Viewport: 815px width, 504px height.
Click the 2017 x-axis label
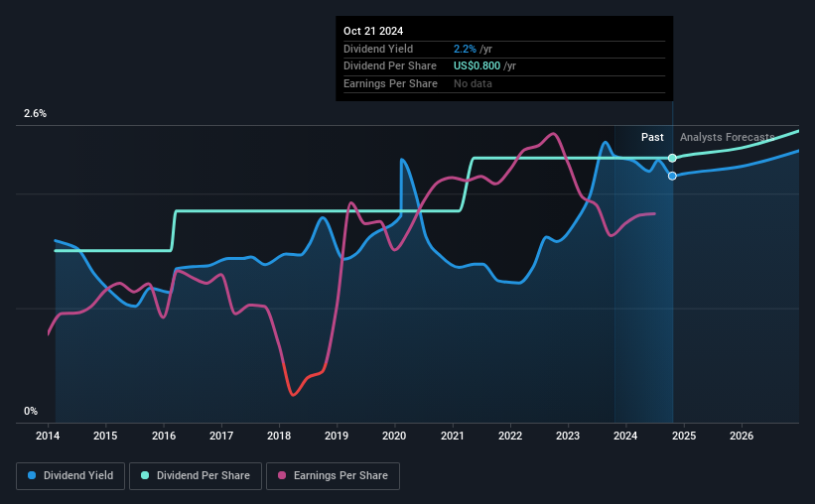pyautogui.click(x=221, y=436)
